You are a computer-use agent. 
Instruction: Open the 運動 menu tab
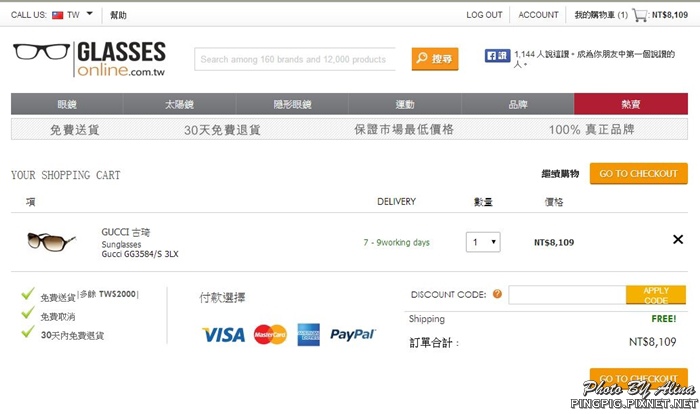click(x=405, y=104)
